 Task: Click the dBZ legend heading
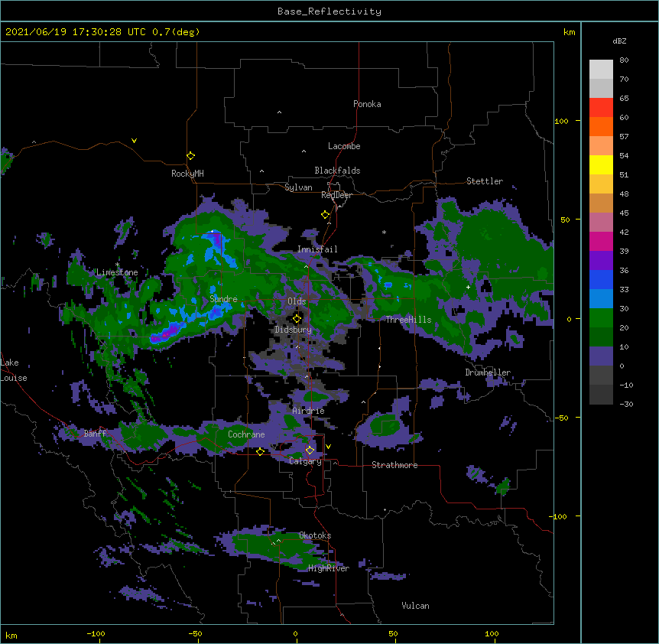619,41
